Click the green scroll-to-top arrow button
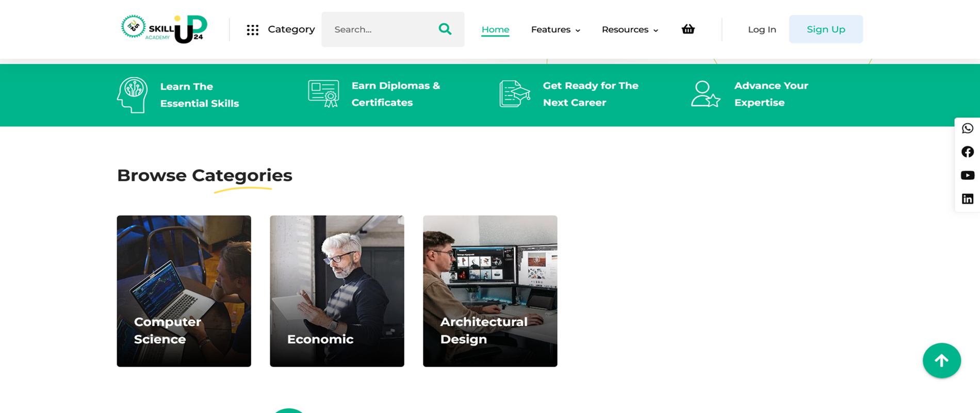Viewport: 980px width, 413px height. [x=941, y=360]
